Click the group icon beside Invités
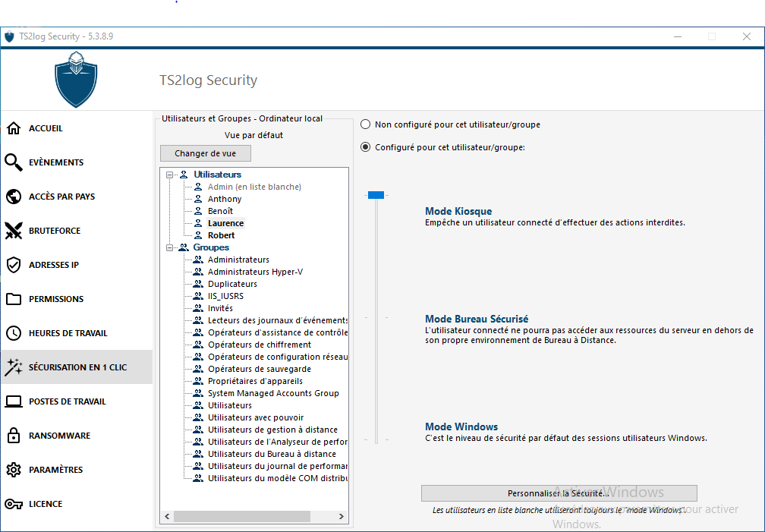 pyautogui.click(x=198, y=308)
